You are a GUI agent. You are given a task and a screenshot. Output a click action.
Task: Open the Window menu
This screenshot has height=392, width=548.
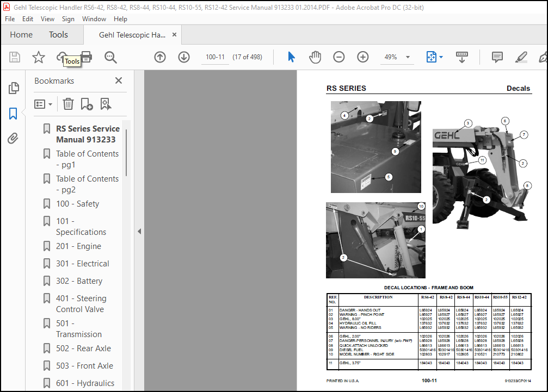click(94, 19)
